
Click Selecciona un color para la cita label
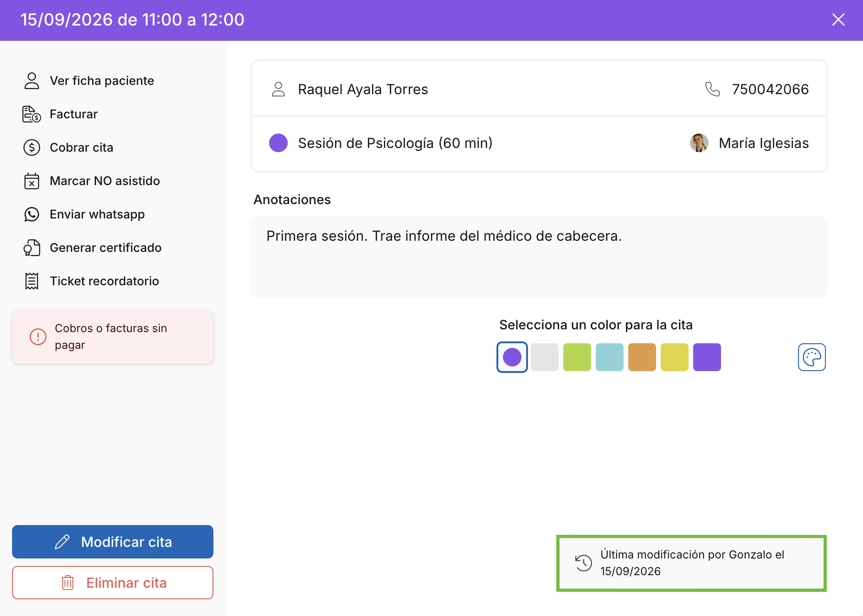(596, 325)
